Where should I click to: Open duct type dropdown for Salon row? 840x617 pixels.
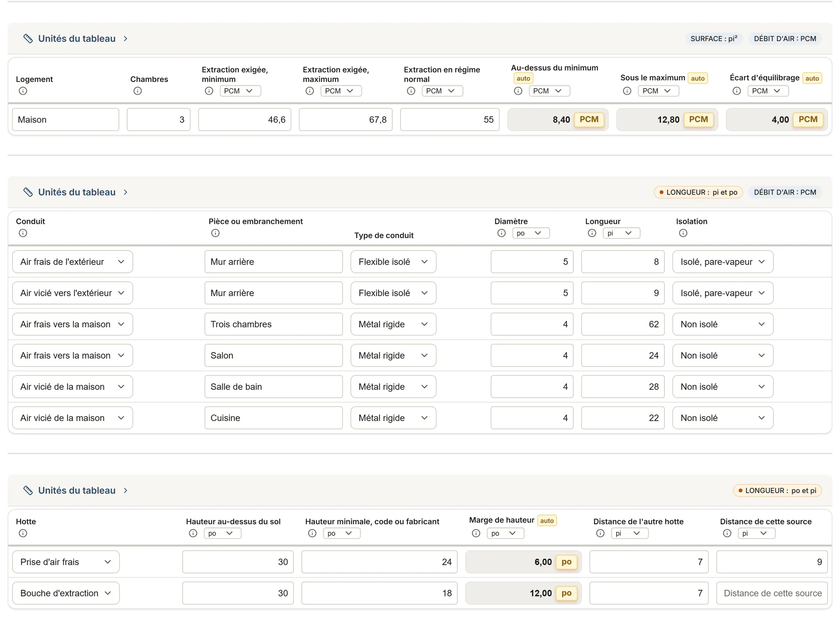coord(393,355)
